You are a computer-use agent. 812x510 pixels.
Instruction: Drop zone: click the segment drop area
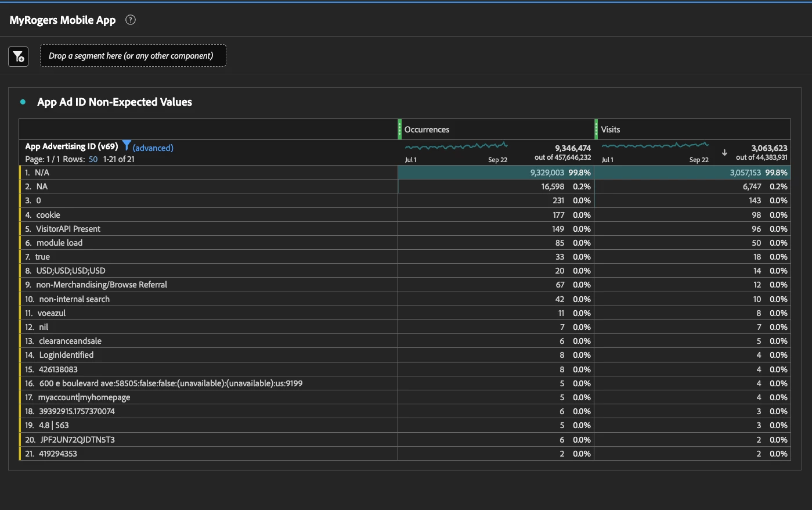133,56
